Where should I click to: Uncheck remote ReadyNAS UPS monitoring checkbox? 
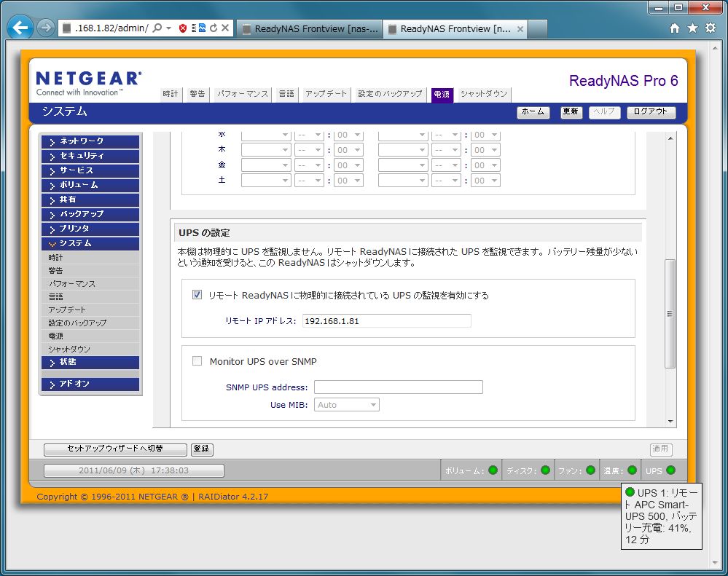coord(197,295)
